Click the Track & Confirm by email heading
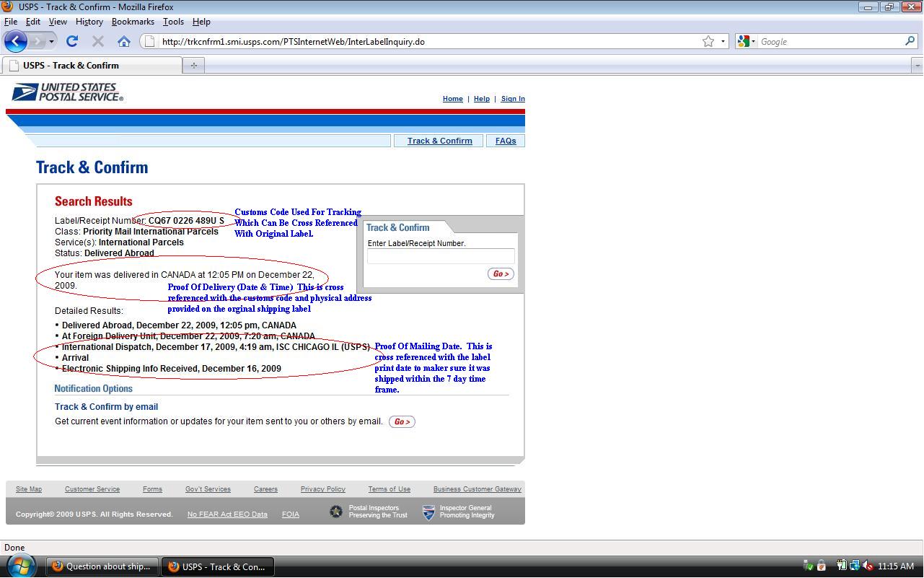 tap(106, 407)
